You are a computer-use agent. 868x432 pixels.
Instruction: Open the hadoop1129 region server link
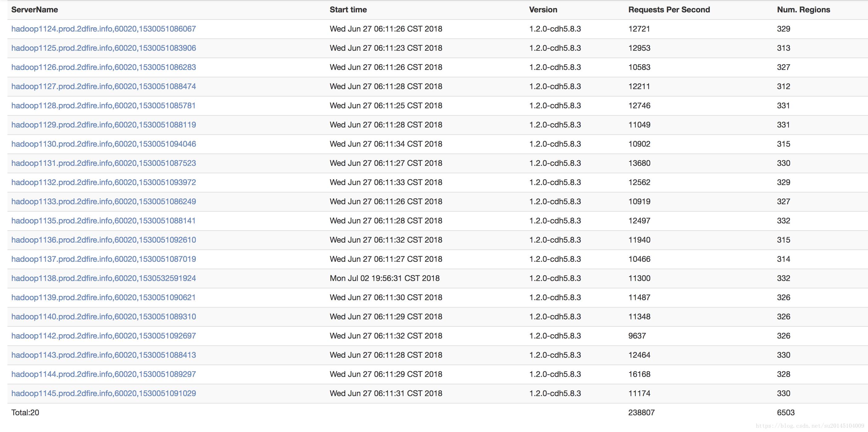pyautogui.click(x=103, y=125)
